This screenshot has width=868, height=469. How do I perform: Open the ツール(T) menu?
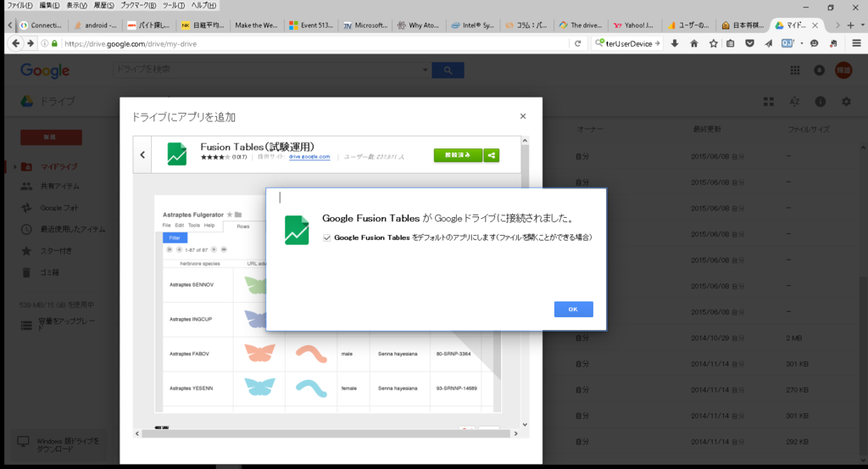coord(174,5)
